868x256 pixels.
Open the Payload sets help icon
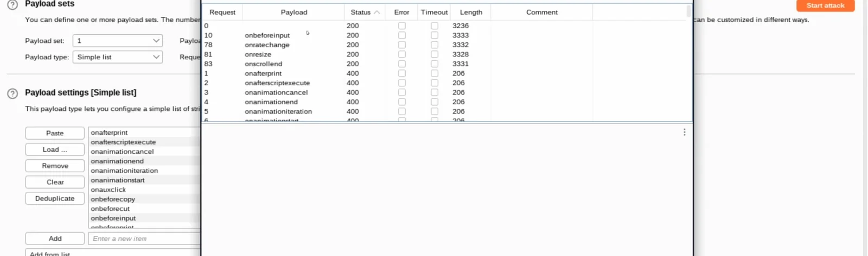pos(12,4)
